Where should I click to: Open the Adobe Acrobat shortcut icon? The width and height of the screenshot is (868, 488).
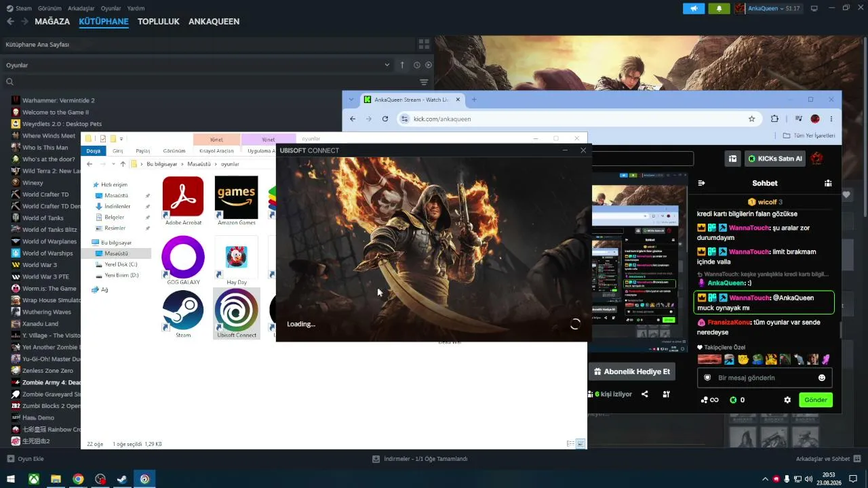coord(183,197)
